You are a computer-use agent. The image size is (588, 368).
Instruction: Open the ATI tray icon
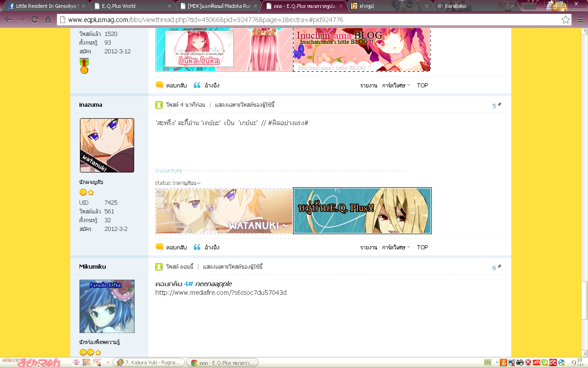[x=537, y=362]
